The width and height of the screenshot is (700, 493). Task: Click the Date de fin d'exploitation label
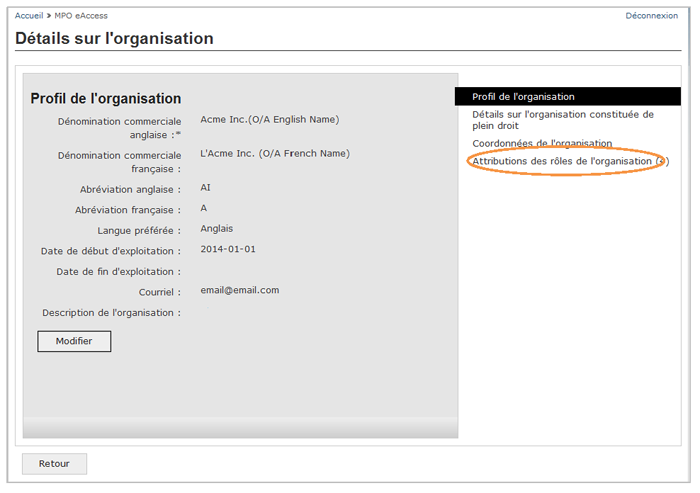(x=118, y=272)
